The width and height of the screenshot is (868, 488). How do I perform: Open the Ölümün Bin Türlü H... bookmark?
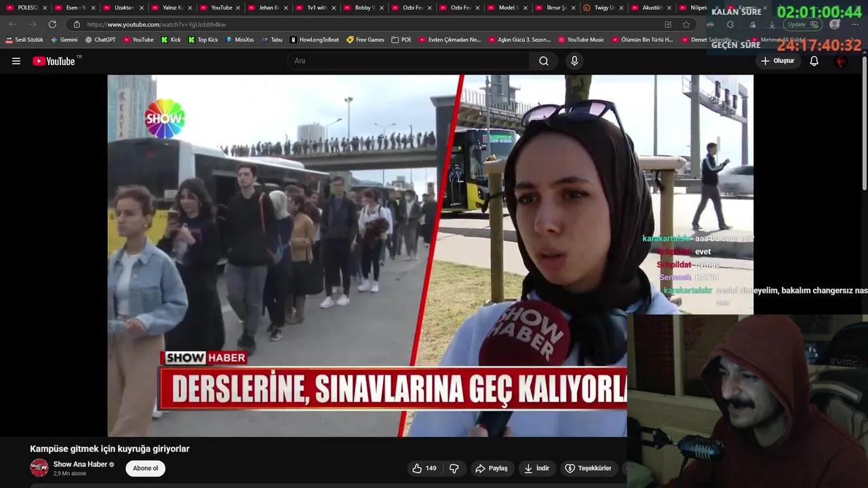[642, 40]
